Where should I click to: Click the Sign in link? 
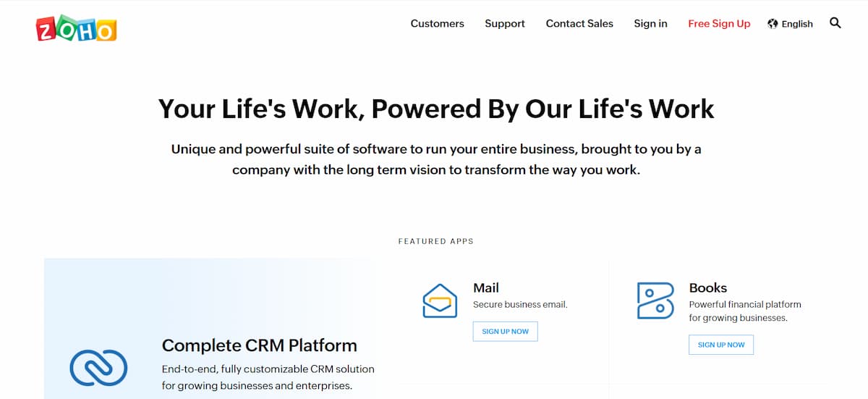tap(650, 24)
